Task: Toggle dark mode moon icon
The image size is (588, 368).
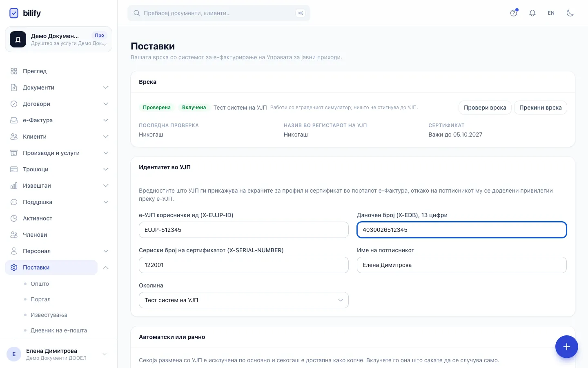Action: point(570,13)
